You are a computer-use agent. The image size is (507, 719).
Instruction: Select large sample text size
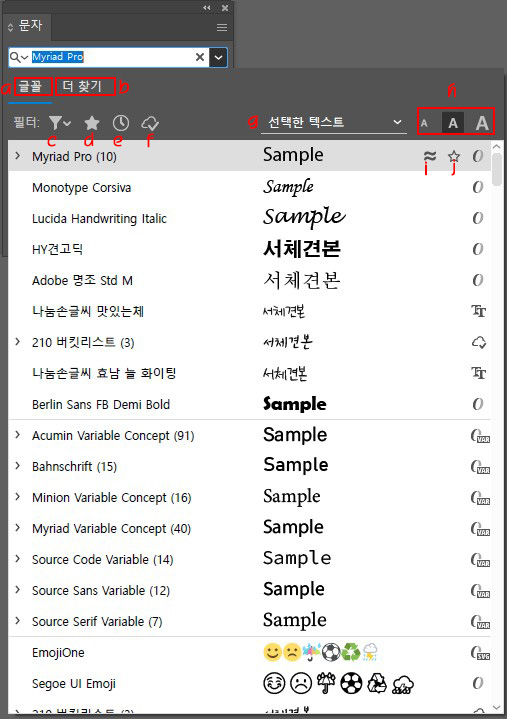[481, 123]
